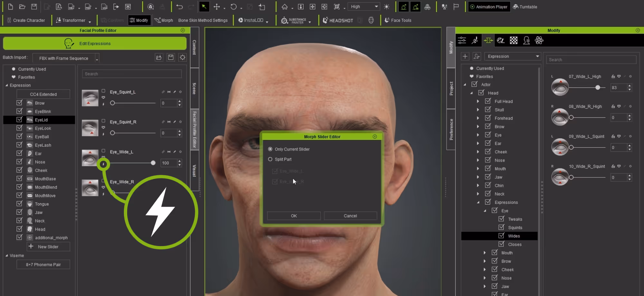Activate the Rotate tool
Screen dimensions: 644x296
233,7
